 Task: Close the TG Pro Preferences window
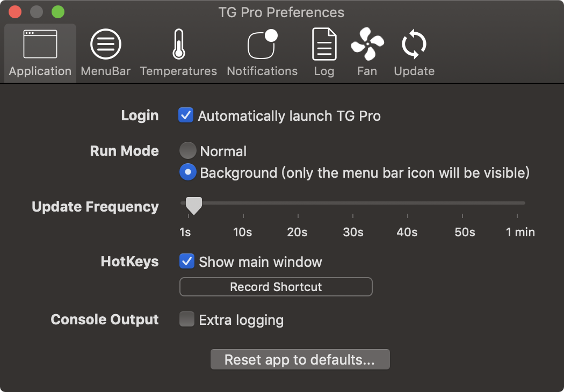pos(15,12)
